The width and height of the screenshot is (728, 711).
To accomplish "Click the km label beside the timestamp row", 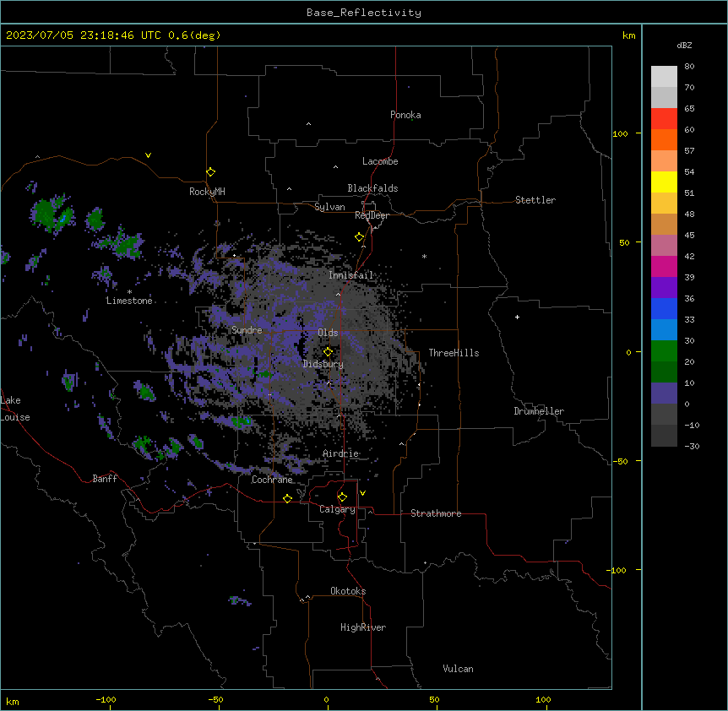I will pos(628,35).
